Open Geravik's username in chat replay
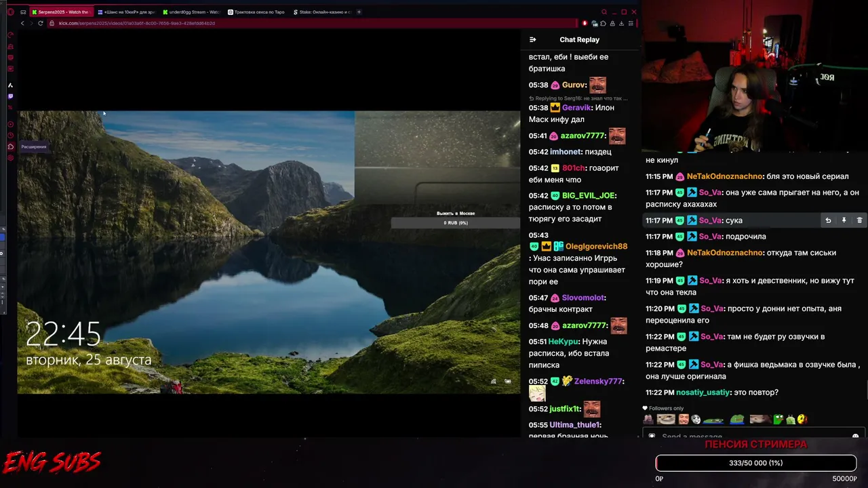 pyautogui.click(x=577, y=108)
